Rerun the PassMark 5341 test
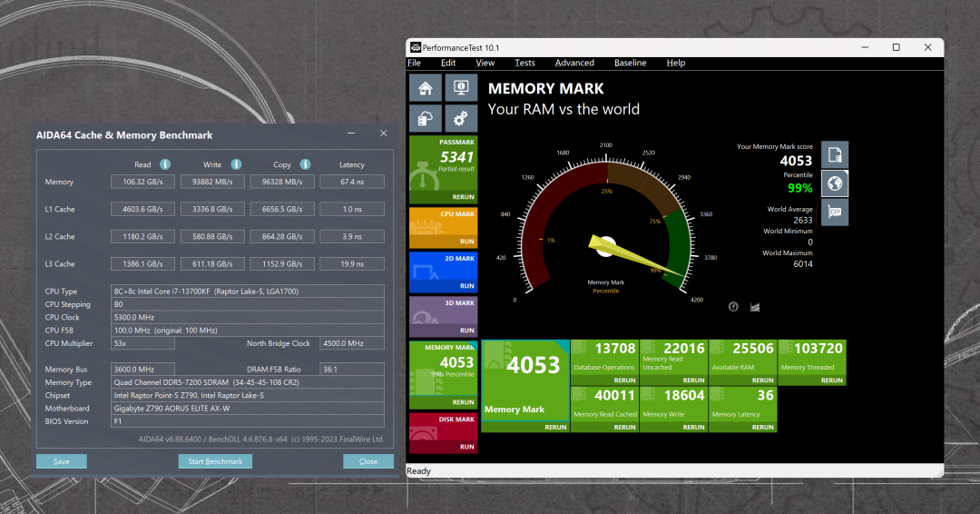 [x=463, y=197]
